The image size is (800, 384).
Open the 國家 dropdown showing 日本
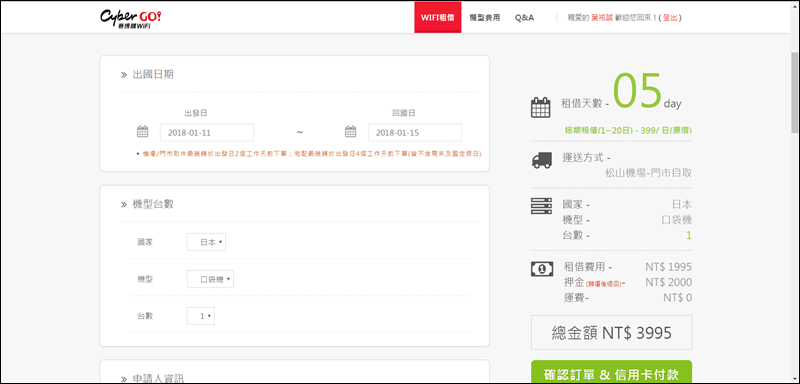[207, 242]
